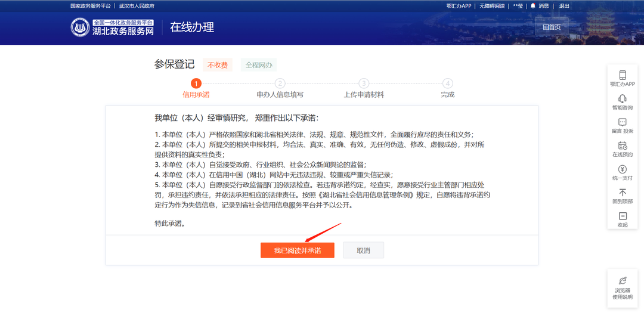Image resolution: width=644 pixels, height=316 pixels.
Task: Open the 武汉市人民政府 link
Action: [x=137, y=6]
